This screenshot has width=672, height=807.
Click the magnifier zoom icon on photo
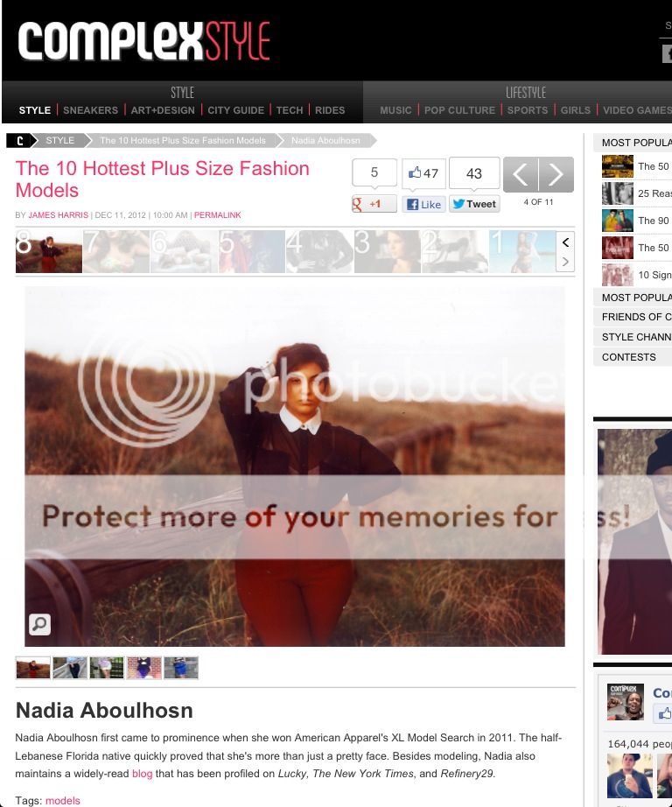point(39,624)
